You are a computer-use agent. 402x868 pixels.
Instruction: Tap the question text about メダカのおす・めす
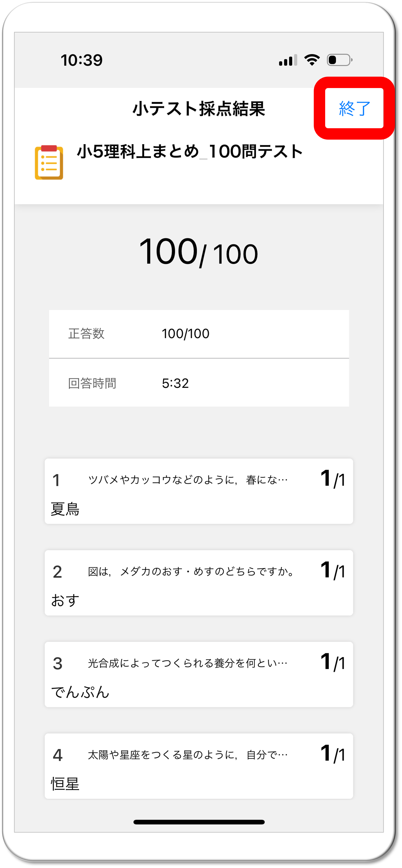pos(191,572)
